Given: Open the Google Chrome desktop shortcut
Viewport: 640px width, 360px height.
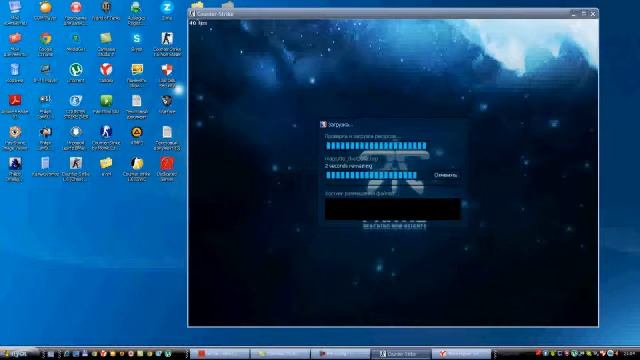Looking at the screenshot, I should (46, 44).
